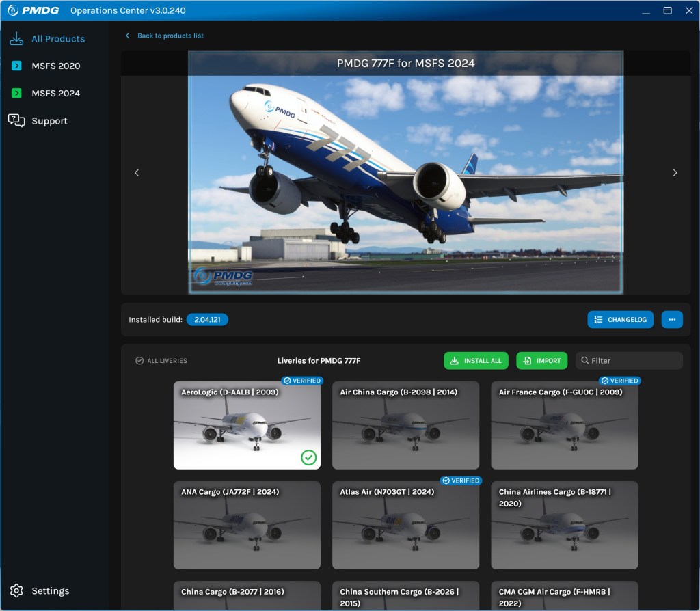The image size is (700, 611).
Task: Select MSFS 2020 in the sidebar
Action: tap(55, 66)
